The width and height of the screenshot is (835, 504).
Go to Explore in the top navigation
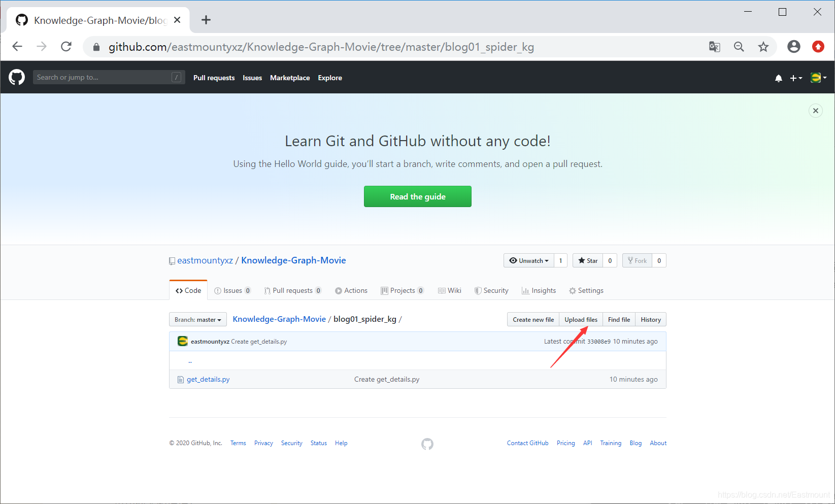tap(330, 78)
